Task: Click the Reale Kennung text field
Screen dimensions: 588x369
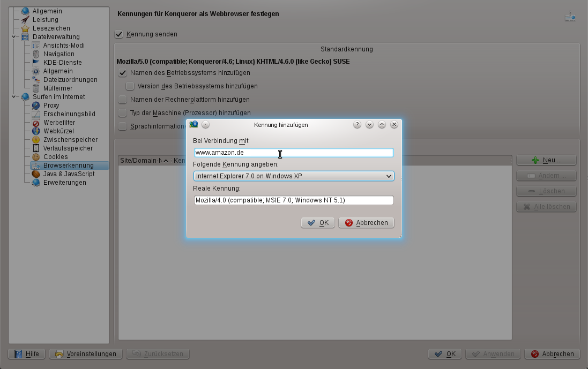Action: [294, 200]
